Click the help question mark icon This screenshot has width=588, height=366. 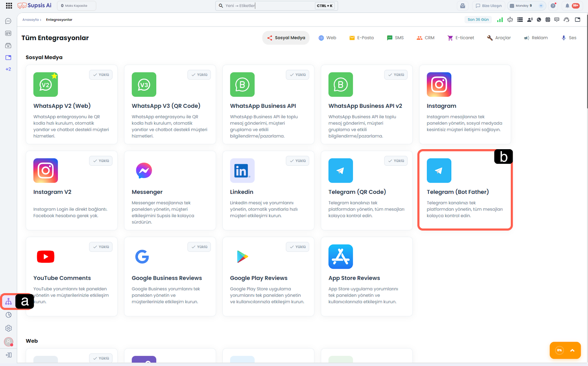(x=553, y=6)
